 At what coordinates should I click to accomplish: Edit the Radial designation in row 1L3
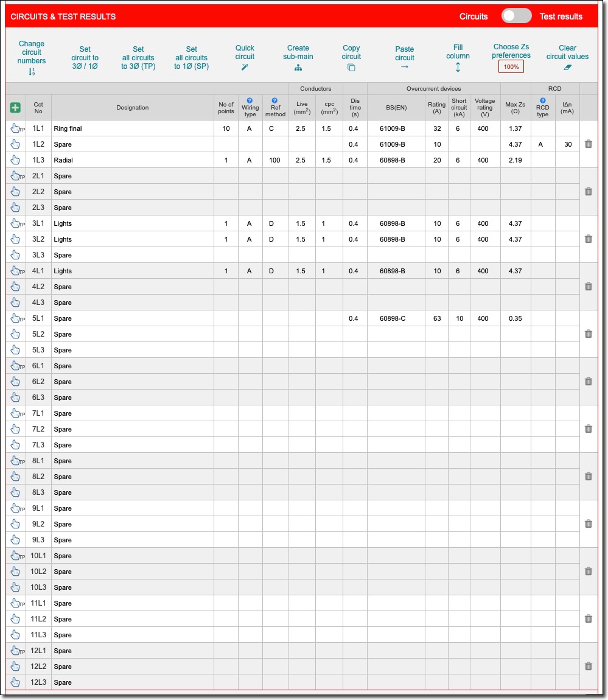click(133, 160)
